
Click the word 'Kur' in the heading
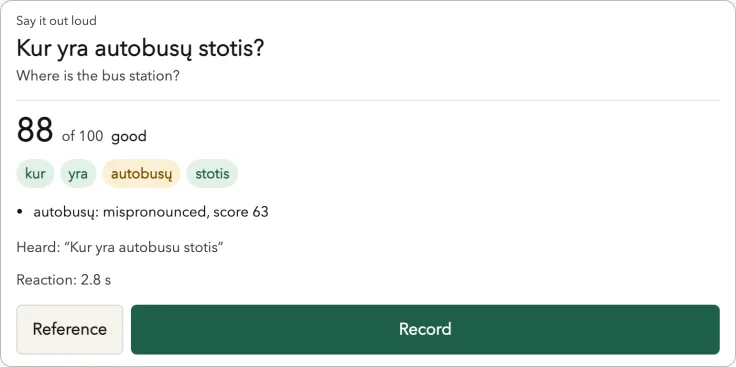(33, 49)
